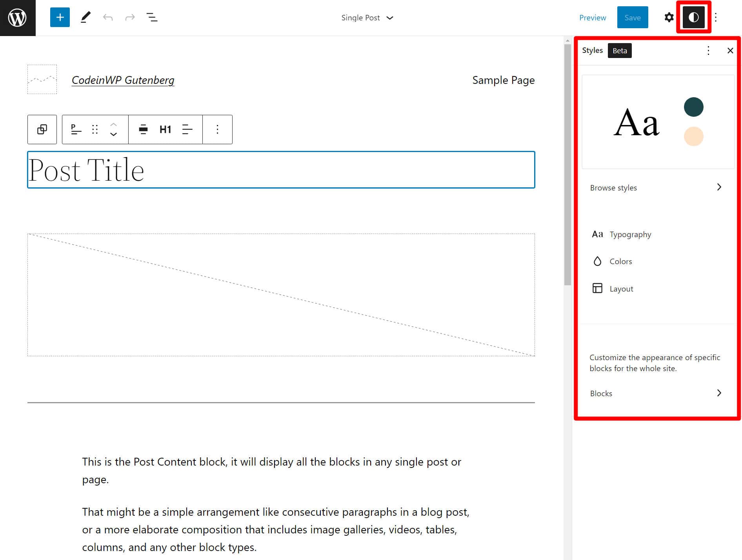
Task: Click the editor canvas vertical scrollbar
Action: (x=567, y=165)
